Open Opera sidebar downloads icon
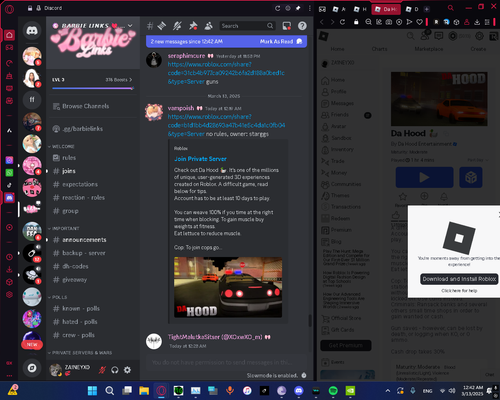Viewport: 500px width, 400px height. [x=9, y=269]
